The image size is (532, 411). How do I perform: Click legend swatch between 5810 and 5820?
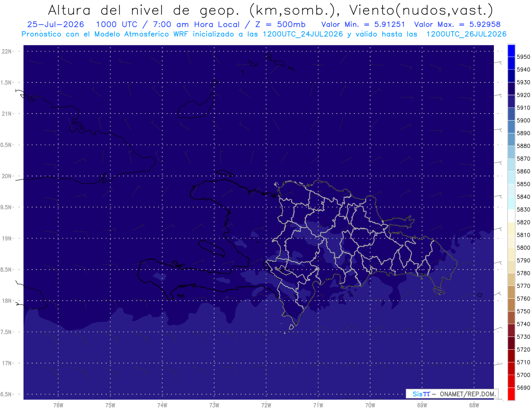coord(511,229)
